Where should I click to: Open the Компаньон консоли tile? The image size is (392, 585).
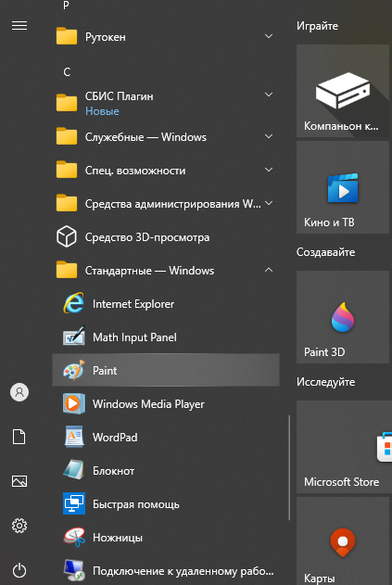pos(343,91)
